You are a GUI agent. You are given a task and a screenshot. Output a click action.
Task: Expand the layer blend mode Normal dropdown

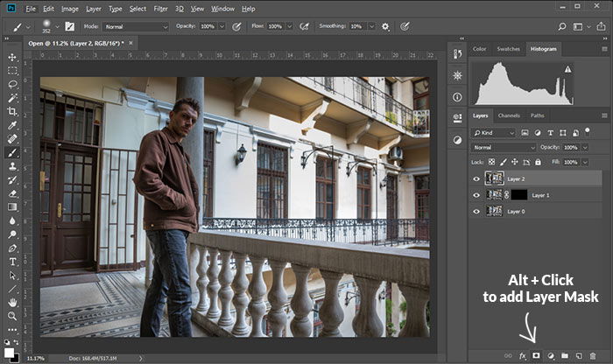coord(504,147)
